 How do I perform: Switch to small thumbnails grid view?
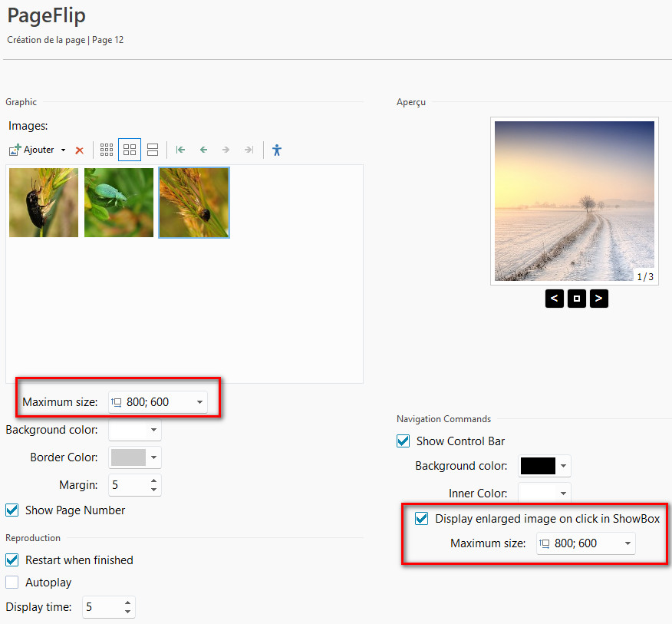click(107, 150)
